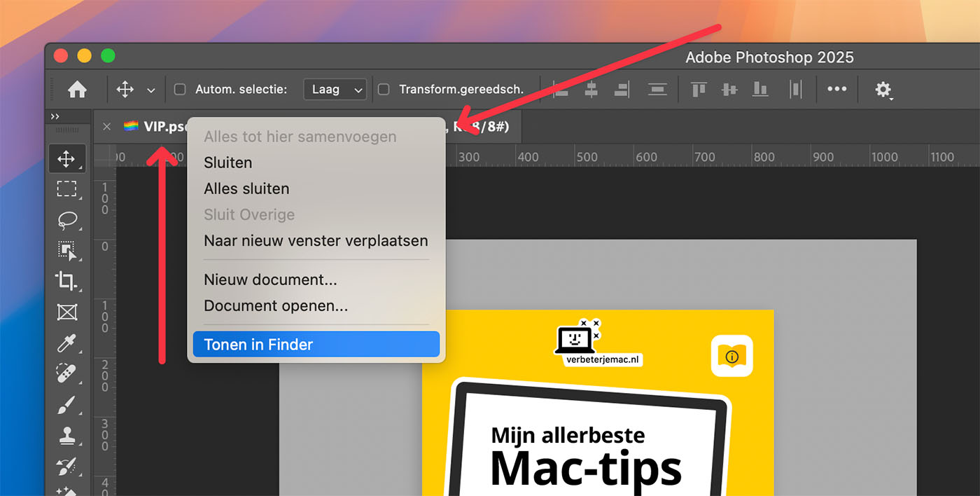Select Naar nieuw venster verplaatsen

(316, 240)
